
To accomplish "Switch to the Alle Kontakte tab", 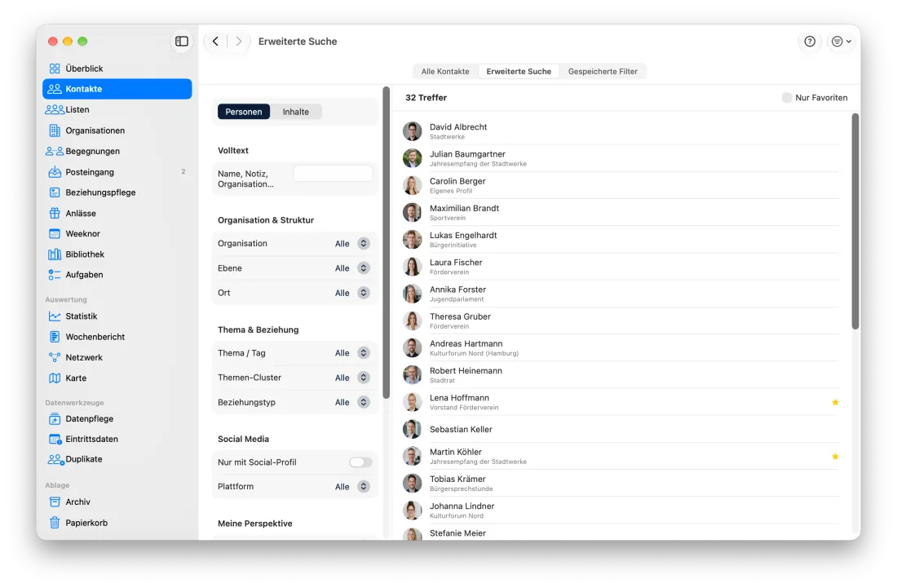I will (x=445, y=72).
